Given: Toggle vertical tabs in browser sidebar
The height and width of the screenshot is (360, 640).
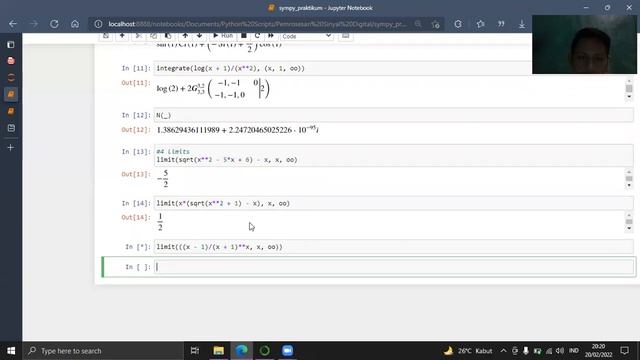Looking at the screenshot, I should pos(11,44).
